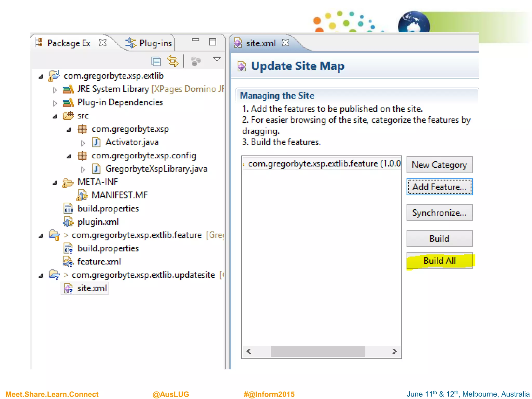Click the focus on working set icon

coord(196,62)
